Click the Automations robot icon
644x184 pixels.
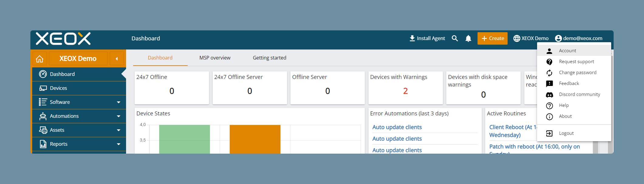pyautogui.click(x=43, y=116)
